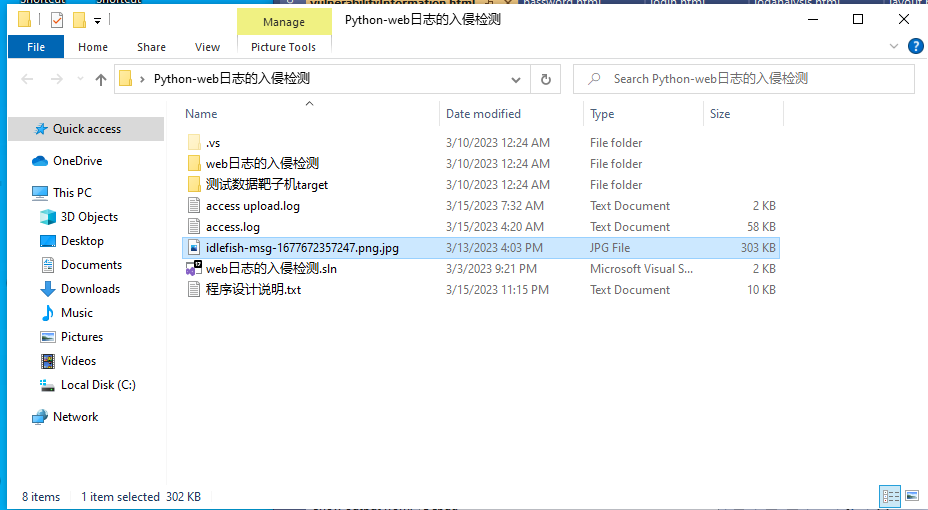
Task: Open the Picture Tools tab
Action: (x=283, y=47)
